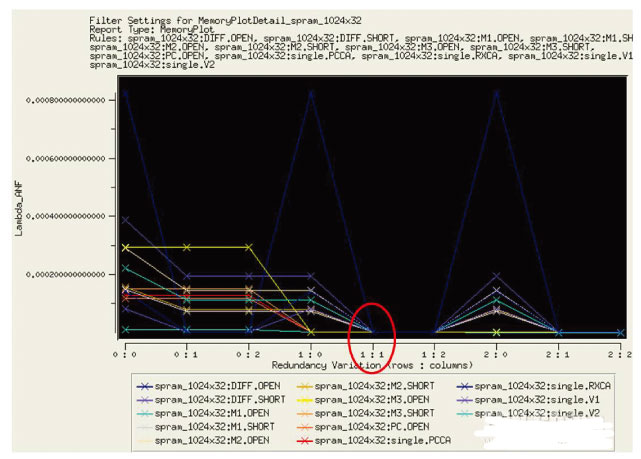Image resolution: width=641 pixels, height=459 pixels.
Task: Select the spram_1024x32:single.V2 legend entry
Action: (x=528, y=413)
